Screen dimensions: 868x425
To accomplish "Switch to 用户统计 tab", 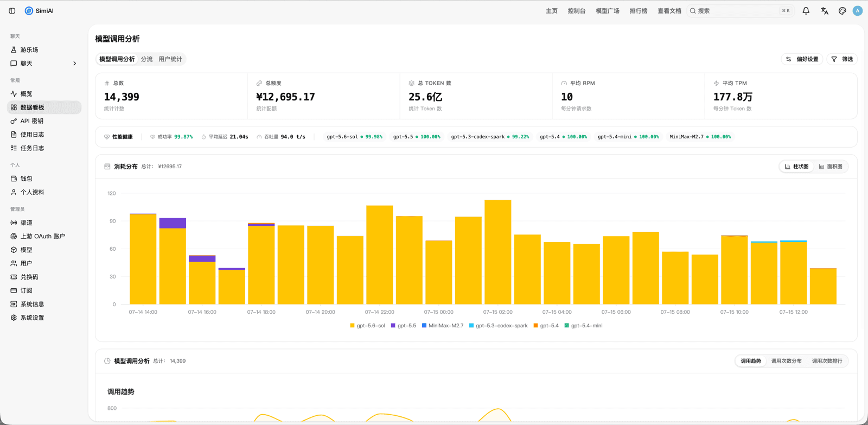I will 170,59.
